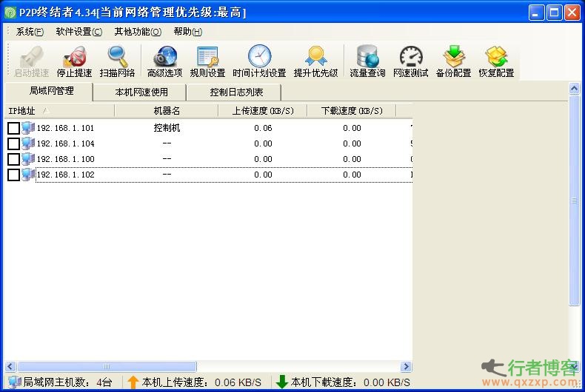Image resolution: width=585 pixels, height=392 pixels.
Task: Click the vertical scrollbar thumb
Action: (x=574, y=200)
